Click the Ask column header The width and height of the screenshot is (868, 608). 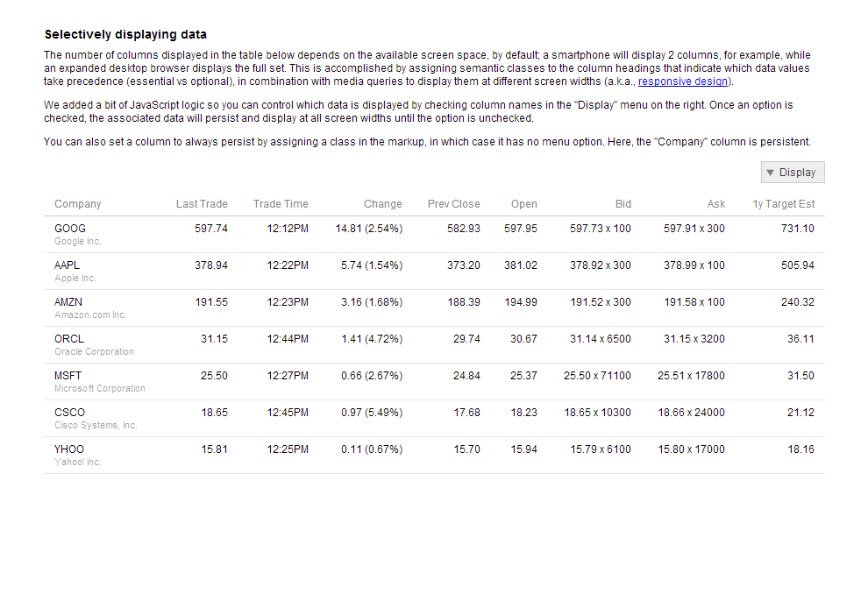pos(715,203)
